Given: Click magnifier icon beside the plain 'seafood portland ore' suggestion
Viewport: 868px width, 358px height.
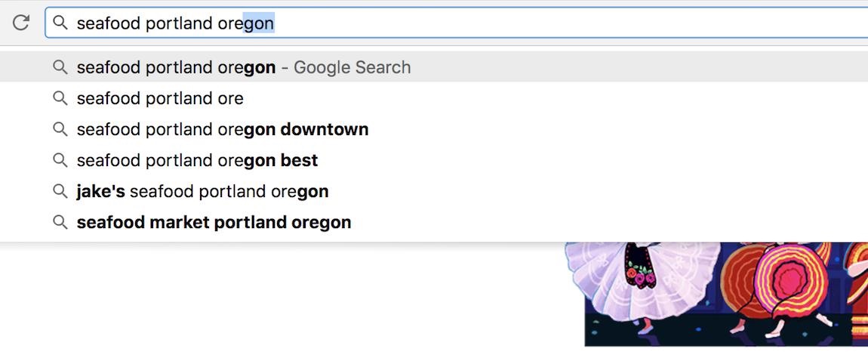Looking at the screenshot, I should click(x=60, y=98).
